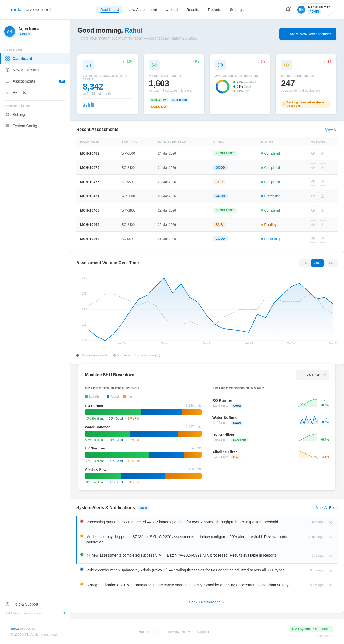Open the Last 30 Days dropdown
This screenshot has height=644, width=344.
click(x=313, y=375)
